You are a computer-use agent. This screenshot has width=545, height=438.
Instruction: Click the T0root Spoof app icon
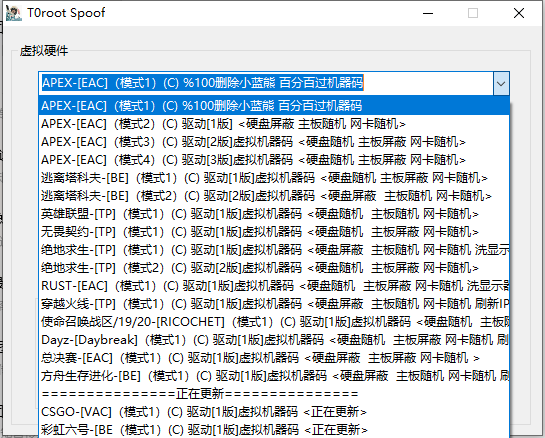tap(14, 13)
